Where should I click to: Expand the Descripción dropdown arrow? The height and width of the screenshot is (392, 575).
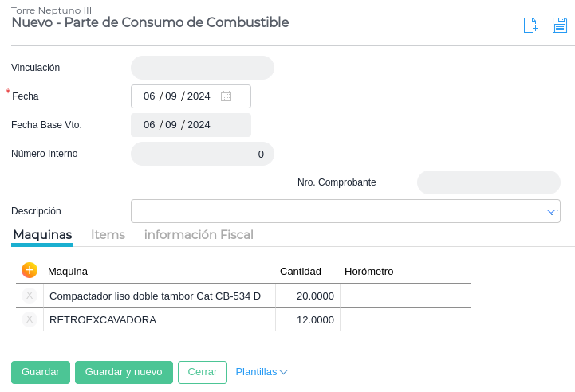click(550, 212)
